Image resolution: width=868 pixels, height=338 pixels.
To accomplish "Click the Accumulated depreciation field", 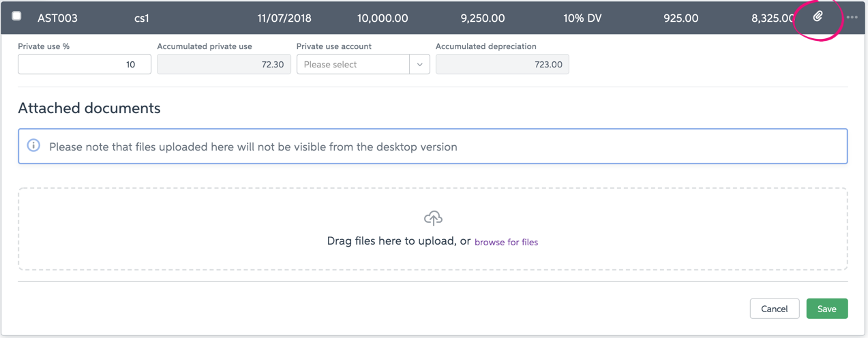I will click(503, 65).
